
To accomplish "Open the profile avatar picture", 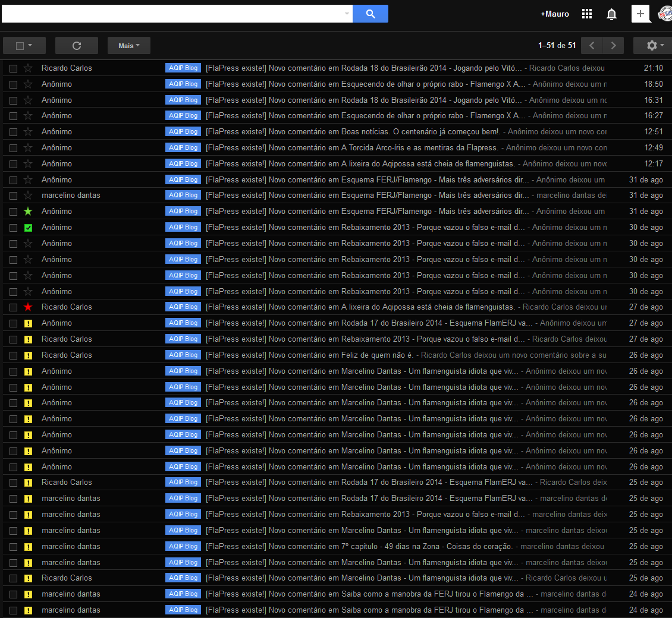I will coord(665,14).
